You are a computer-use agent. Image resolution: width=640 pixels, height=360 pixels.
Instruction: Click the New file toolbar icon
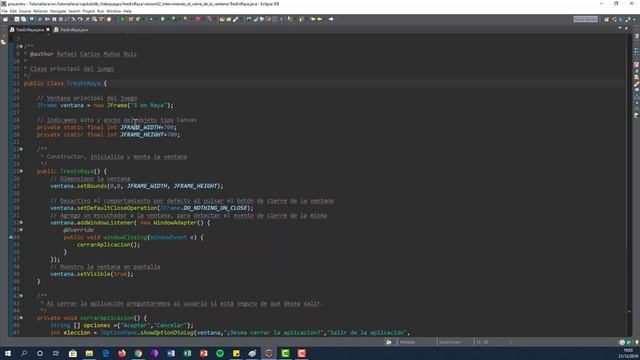click(6, 19)
